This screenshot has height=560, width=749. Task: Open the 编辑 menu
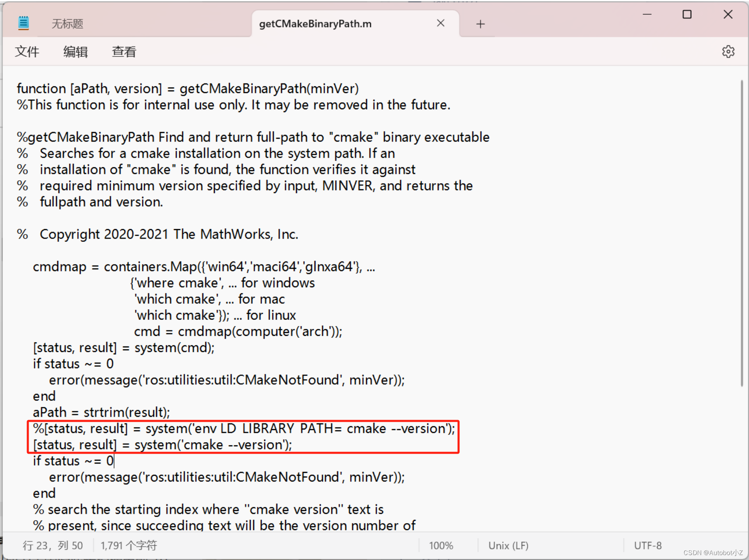(76, 52)
